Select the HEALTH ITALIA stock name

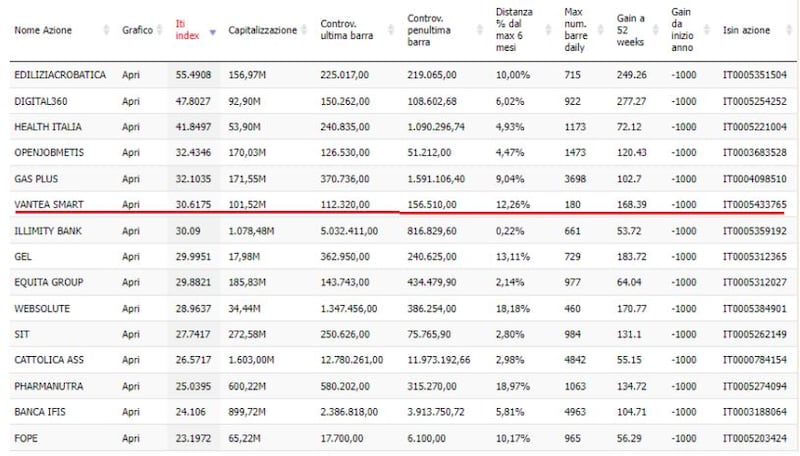tap(48, 127)
